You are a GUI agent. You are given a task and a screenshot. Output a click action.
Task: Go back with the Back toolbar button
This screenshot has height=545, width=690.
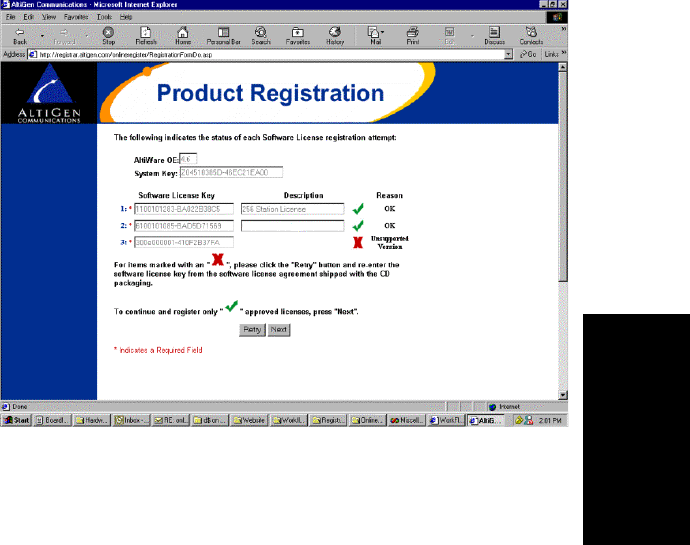click(x=20, y=36)
